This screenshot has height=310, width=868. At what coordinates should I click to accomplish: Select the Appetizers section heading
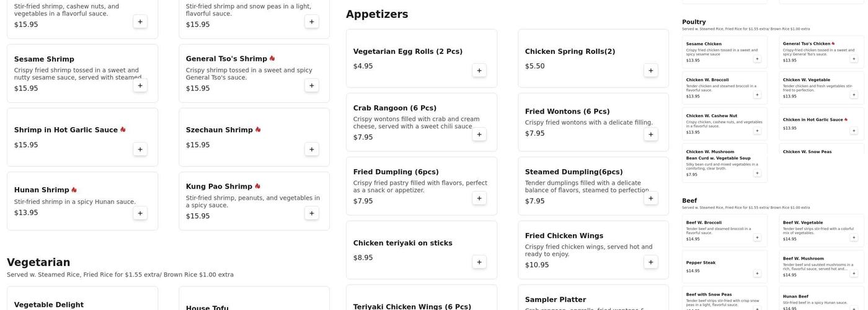377,14
